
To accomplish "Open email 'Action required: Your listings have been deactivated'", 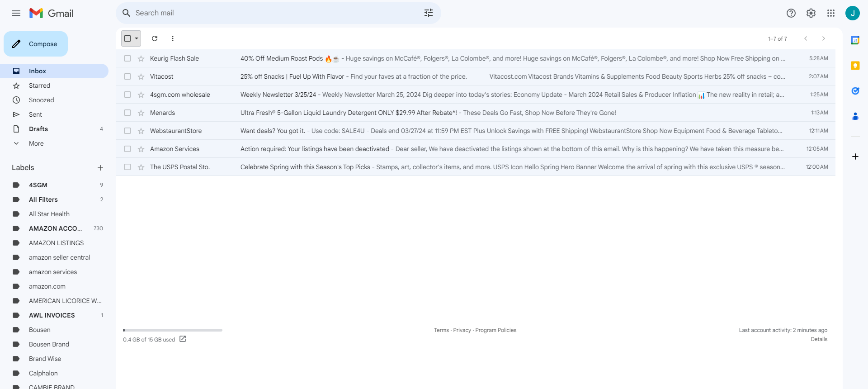I will coord(476,149).
